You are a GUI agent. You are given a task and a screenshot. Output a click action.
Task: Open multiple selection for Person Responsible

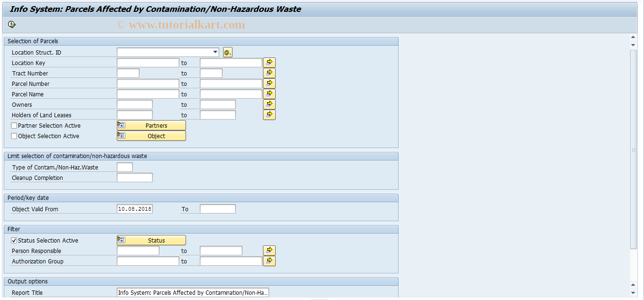[x=269, y=251]
